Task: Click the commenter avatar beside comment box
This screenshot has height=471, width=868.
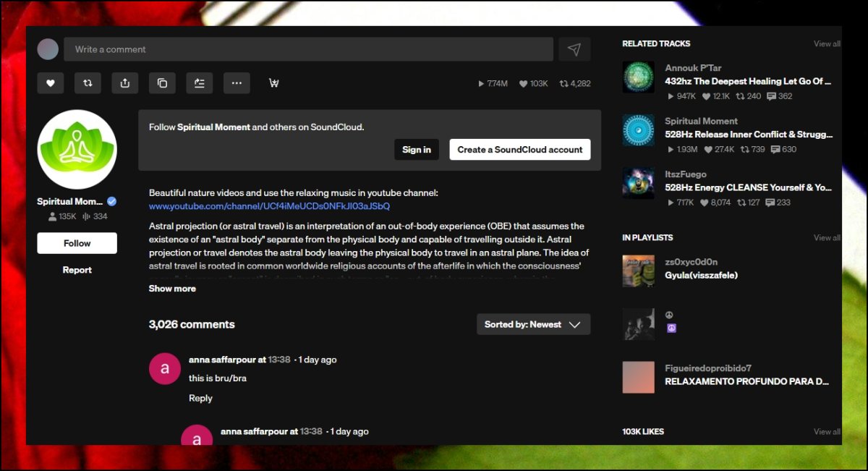Action: pyautogui.click(x=48, y=49)
